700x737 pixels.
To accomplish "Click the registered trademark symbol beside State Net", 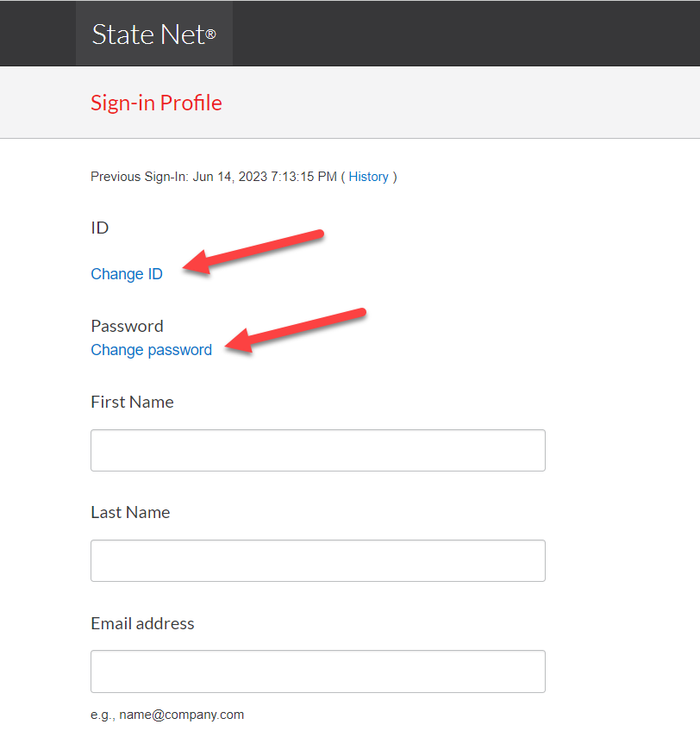I will (x=210, y=35).
